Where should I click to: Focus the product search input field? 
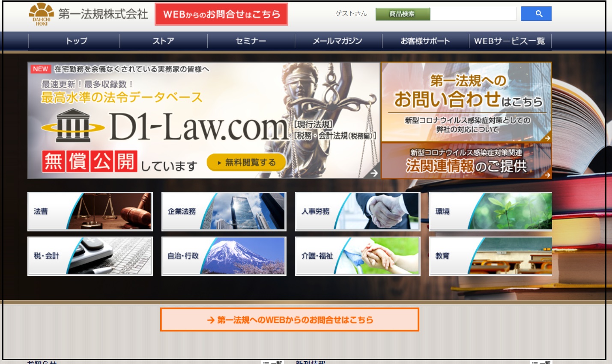click(x=473, y=14)
